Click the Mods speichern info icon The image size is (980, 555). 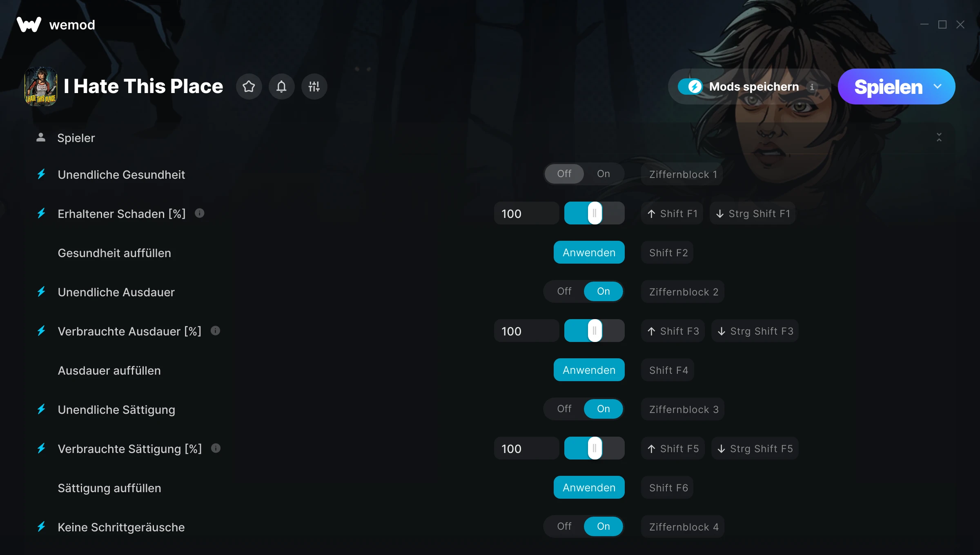812,87
